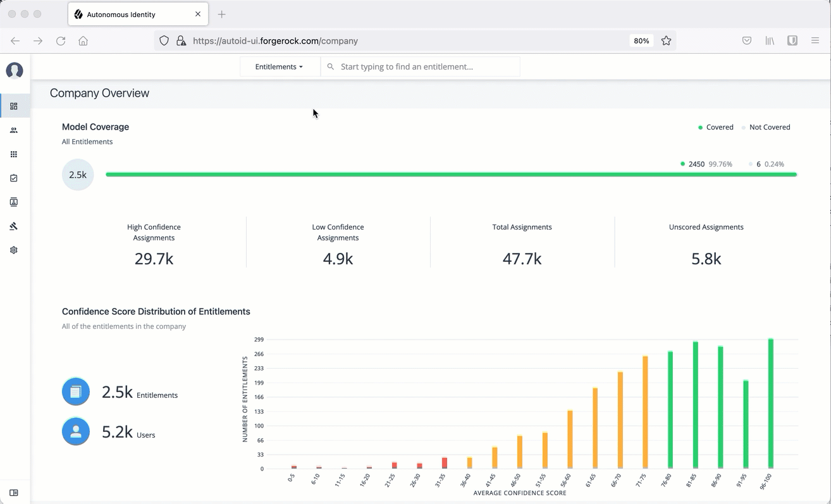Expand the Entitlements search type dropdown
Viewport: 831px width, 504px height.
tap(279, 66)
